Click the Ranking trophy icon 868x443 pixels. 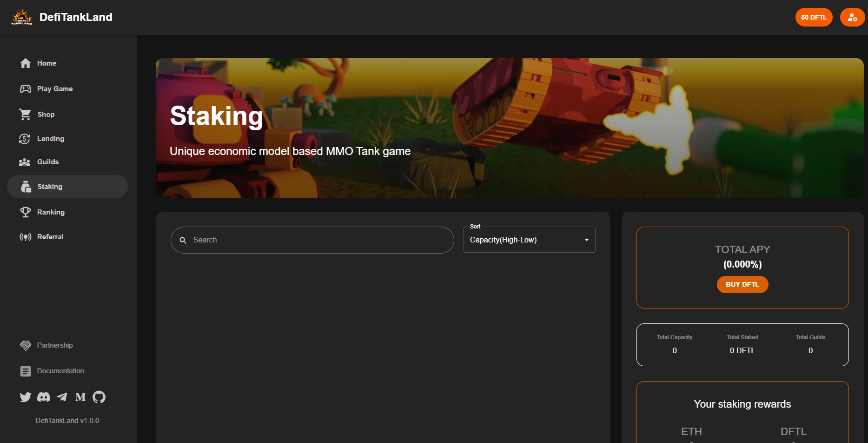(26, 212)
